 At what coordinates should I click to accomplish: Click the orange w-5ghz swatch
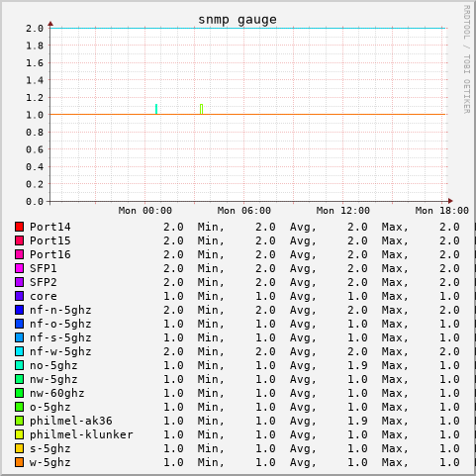pyautogui.click(x=20, y=462)
